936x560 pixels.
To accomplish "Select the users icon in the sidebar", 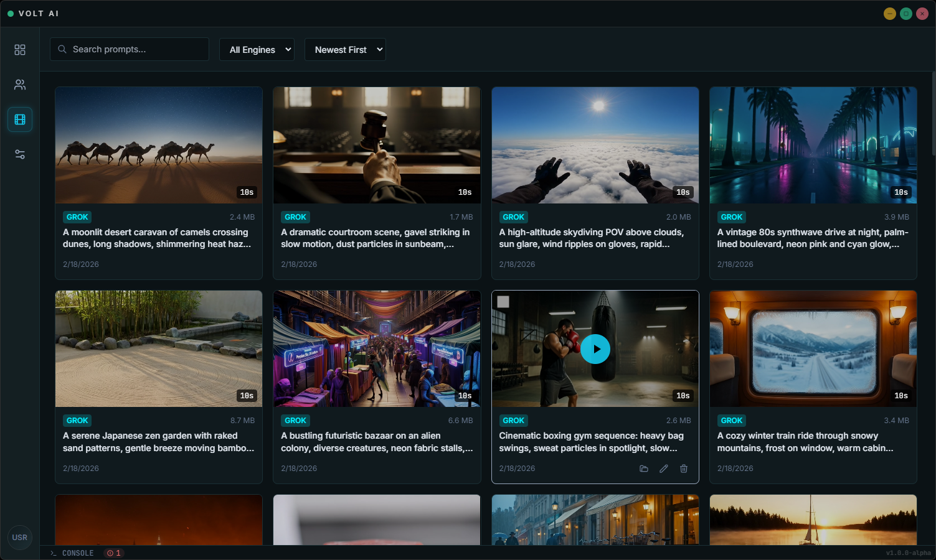I will point(19,85).
